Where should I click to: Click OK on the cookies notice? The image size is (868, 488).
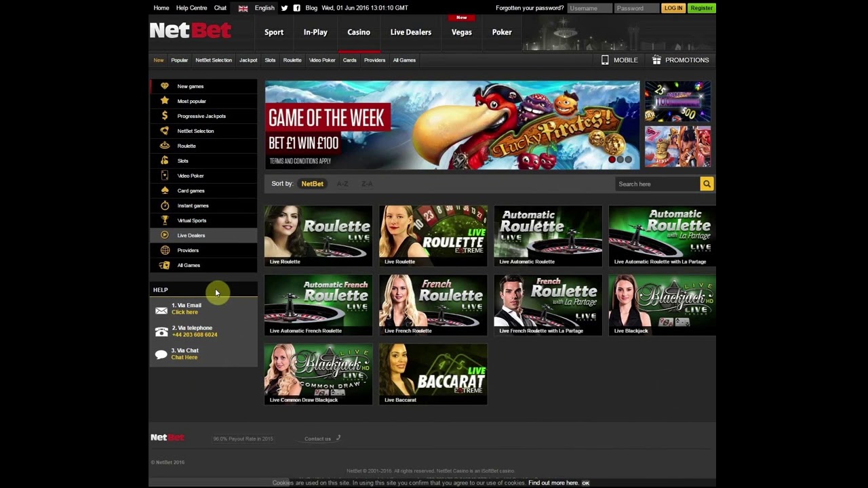coord(586,483)
